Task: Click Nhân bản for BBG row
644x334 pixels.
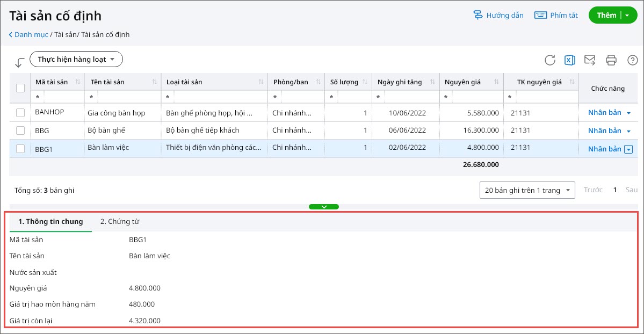Action: (604, 130)
